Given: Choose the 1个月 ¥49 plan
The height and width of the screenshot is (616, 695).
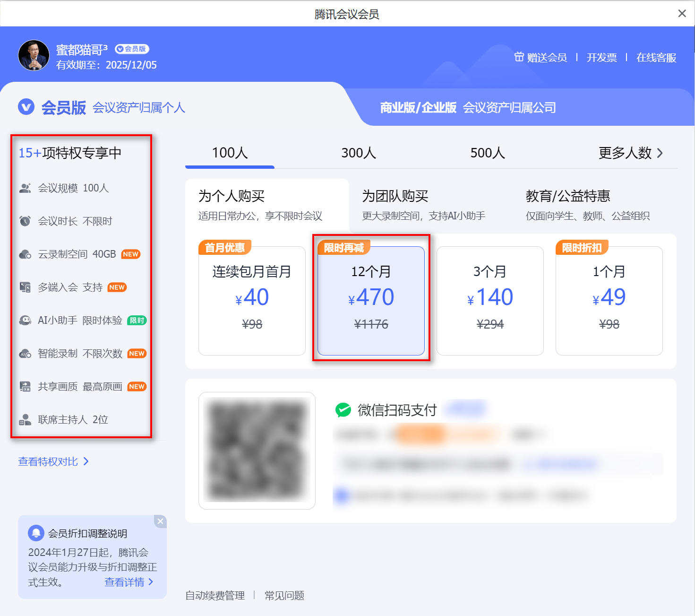Looking at the screenshot, I should click(x=609, y=301).
